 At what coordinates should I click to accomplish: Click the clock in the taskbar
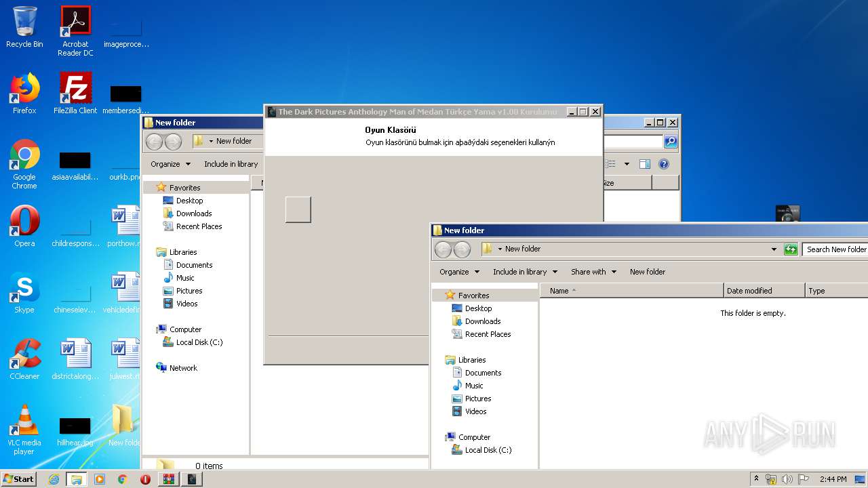click(x=833, y=479)
